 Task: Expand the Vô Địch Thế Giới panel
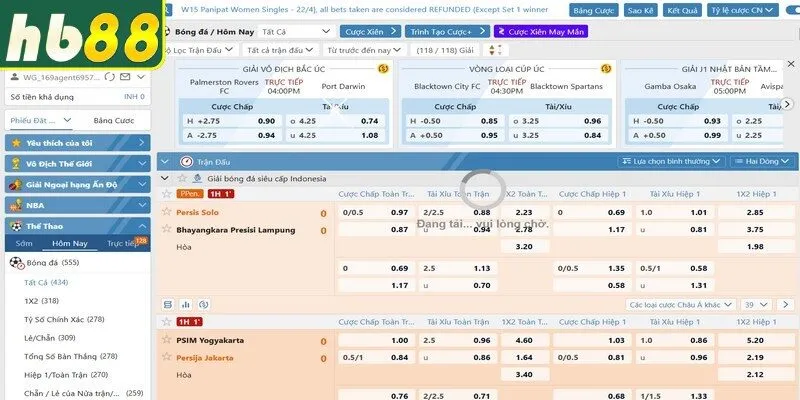point(78,164)
